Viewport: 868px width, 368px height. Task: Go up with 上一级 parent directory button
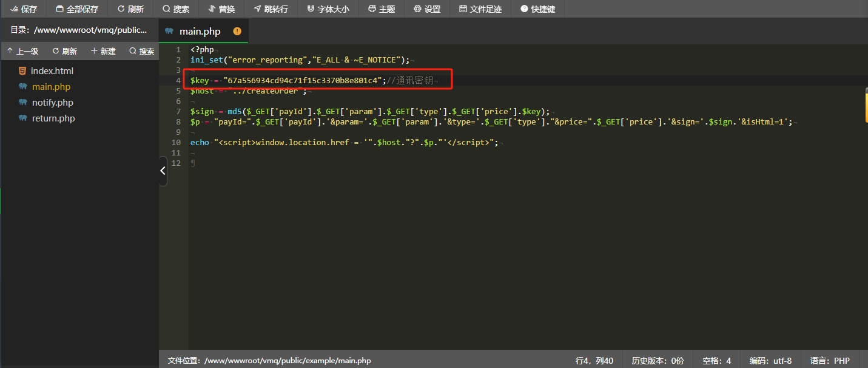click(x=22, y=52)
